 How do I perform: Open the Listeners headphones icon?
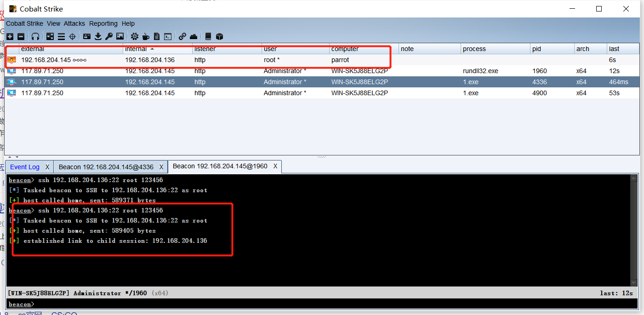tap(35, 36)
